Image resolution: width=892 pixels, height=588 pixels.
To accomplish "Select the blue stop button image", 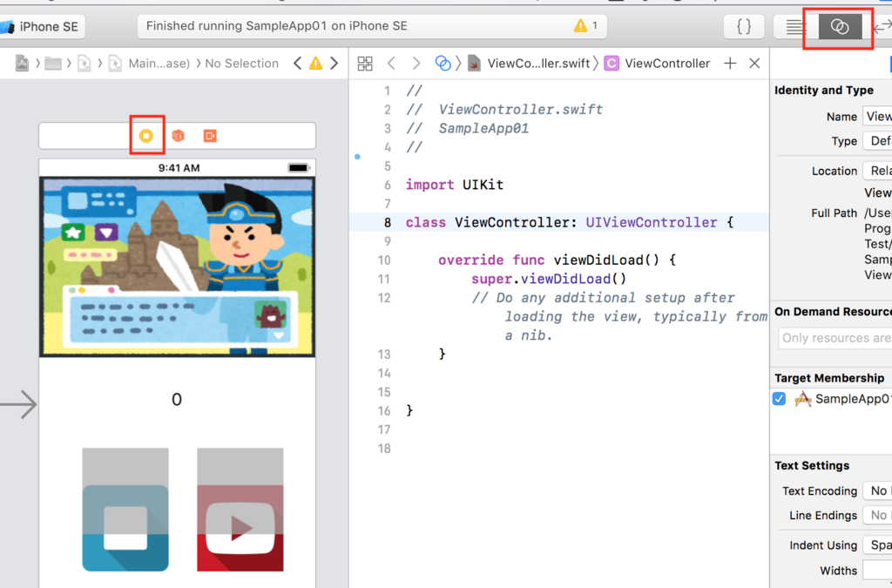I will click(125, 510).
